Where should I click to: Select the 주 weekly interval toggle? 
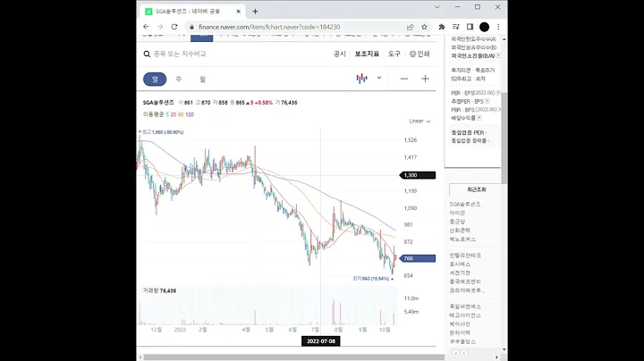(x=179, y=80)
